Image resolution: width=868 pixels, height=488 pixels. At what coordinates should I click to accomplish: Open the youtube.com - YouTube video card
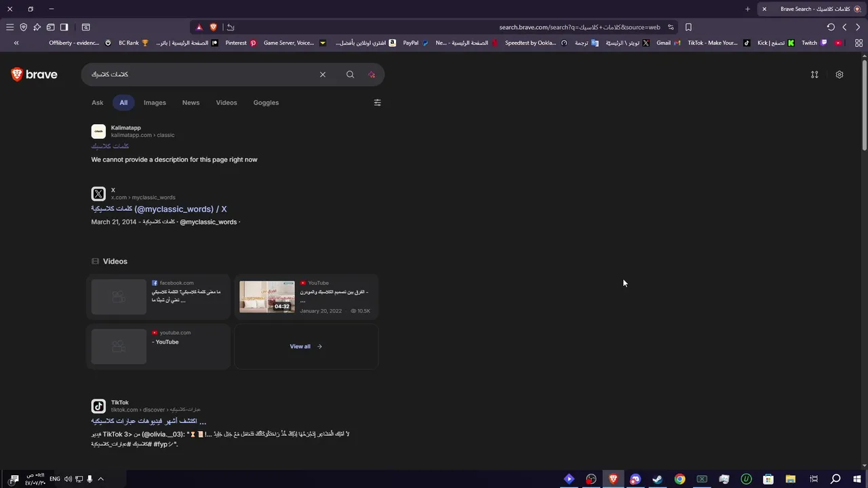pyautogui.click(x=158, y=346)
